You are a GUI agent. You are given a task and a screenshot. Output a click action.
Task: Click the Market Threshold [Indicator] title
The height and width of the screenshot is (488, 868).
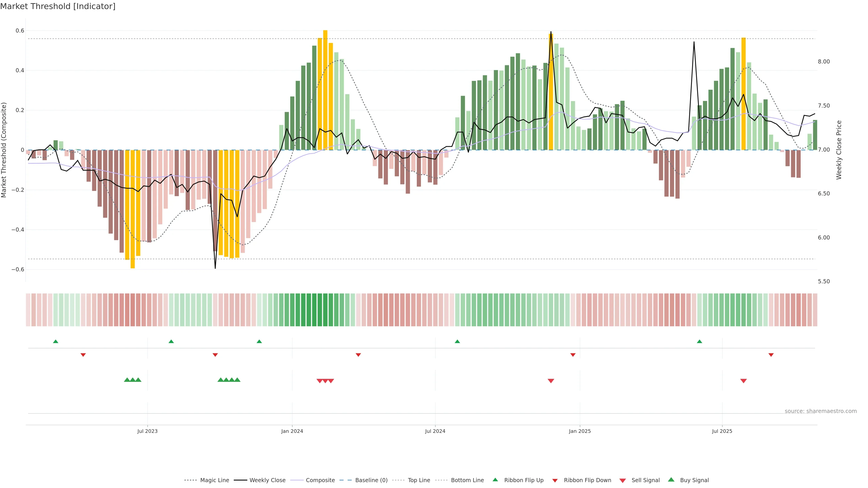pyautogui.click(x=58, y=6)
